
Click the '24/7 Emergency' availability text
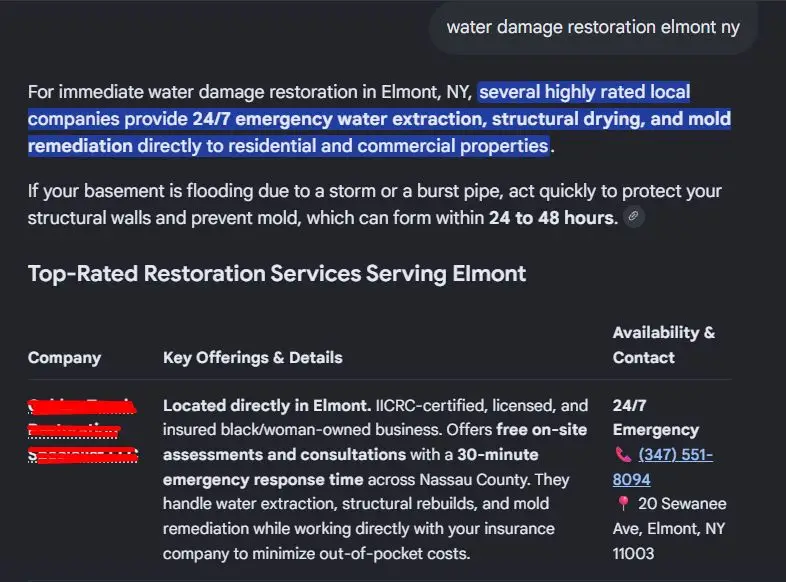[x=656, y=418]
